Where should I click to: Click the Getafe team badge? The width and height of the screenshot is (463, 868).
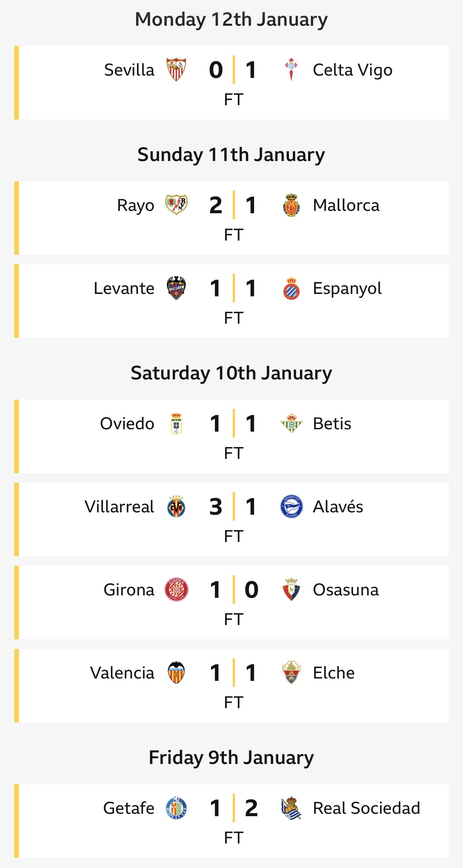coord(176,808)
